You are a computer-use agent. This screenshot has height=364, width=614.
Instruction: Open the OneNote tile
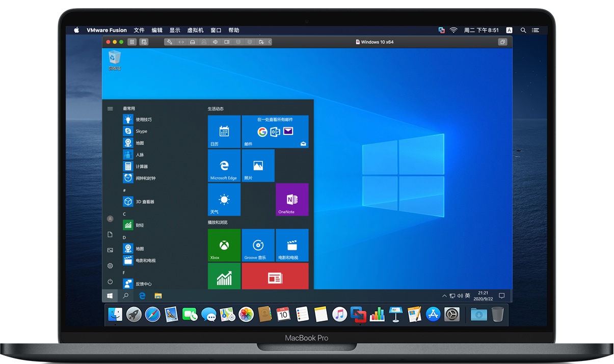coord(292,200)
